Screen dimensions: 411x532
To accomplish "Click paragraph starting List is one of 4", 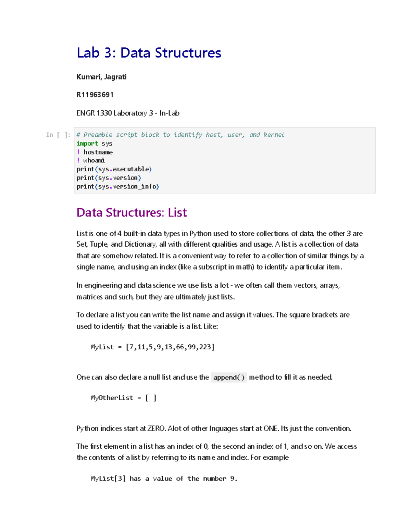I will tap(220, 250).
